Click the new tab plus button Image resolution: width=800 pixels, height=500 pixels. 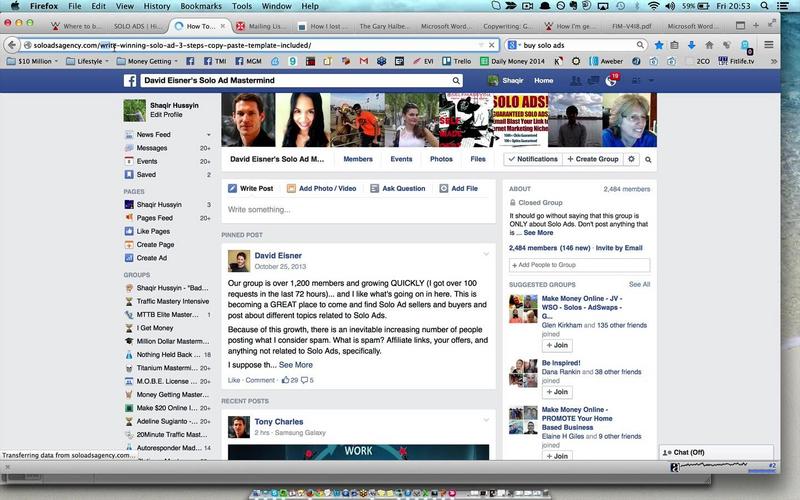pyautogui.click(x=756, y=25)
